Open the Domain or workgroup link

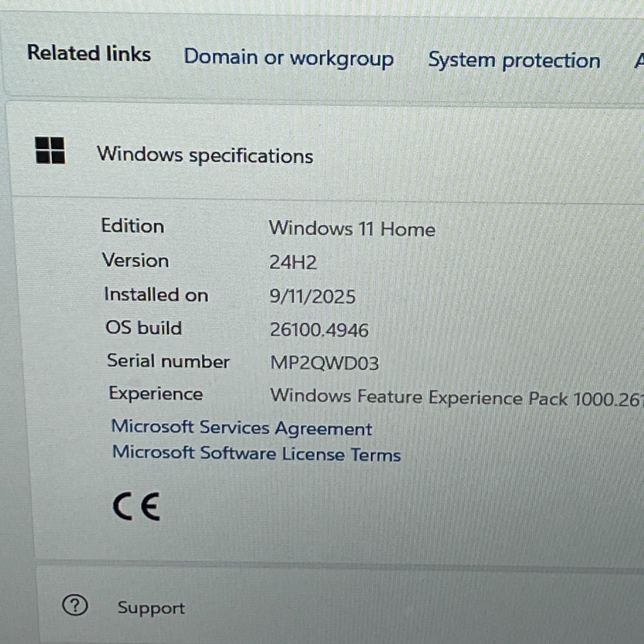289,58
